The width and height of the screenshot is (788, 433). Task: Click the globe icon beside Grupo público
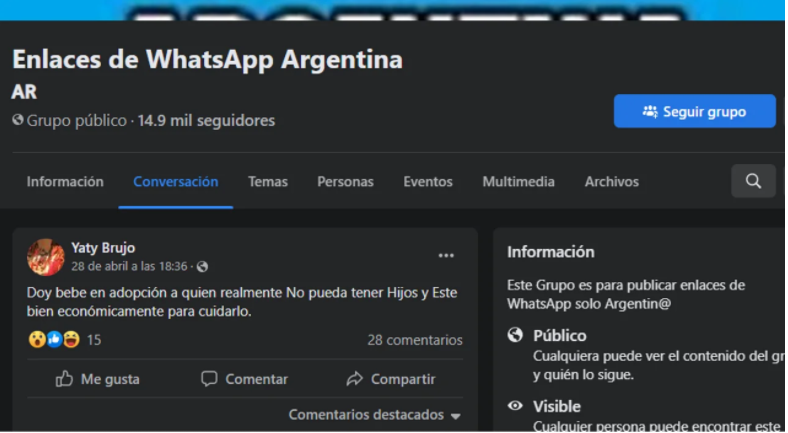click(17, 121)
